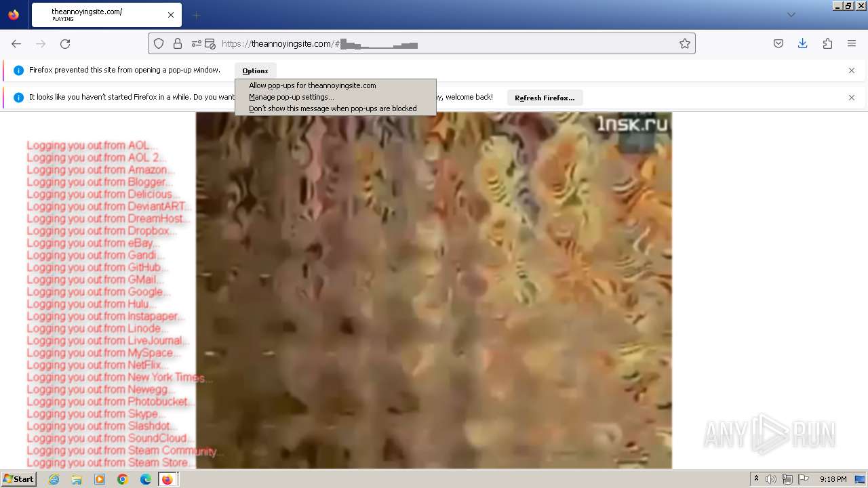
Task: Reload the current page
Action: tap(65, 43)
